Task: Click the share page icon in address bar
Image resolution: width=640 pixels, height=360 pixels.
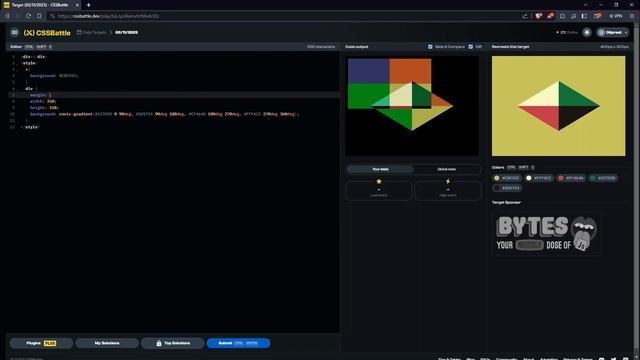Action: click(x=525, y=16)
